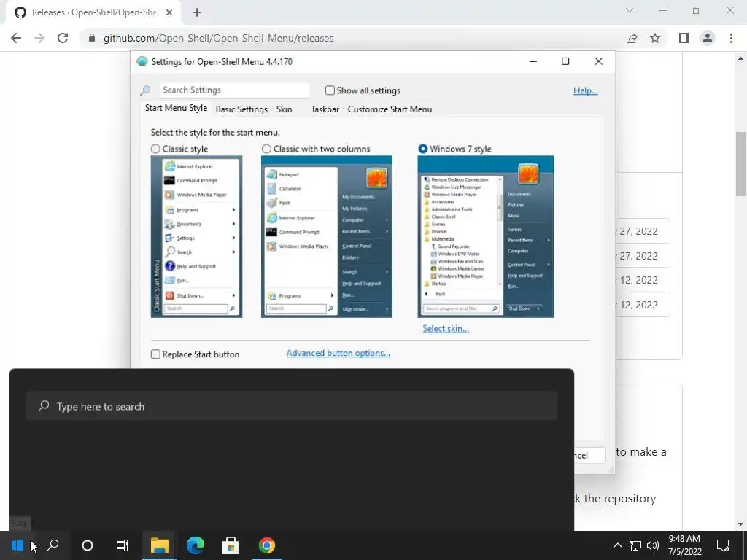Viewport: 747px width, 560px height.
Task: Switch to Basic Settings tab
Action: (241, 109)
